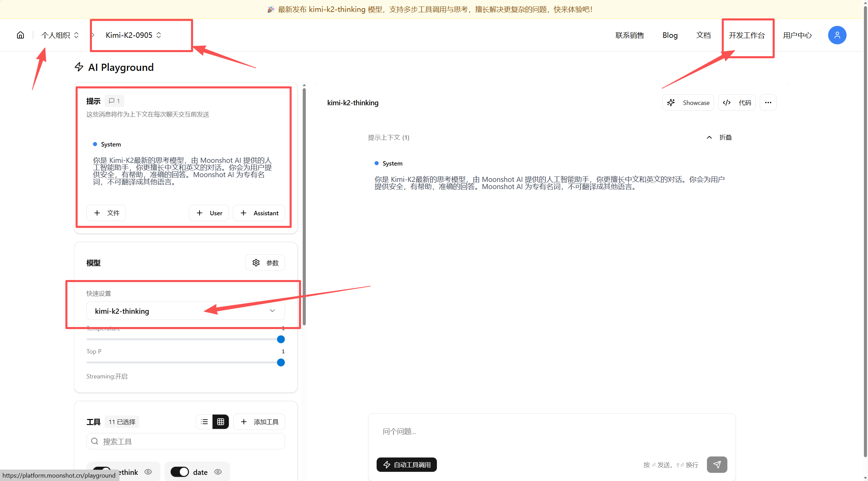Click the parameter settings gear icon
The image size is (868, 481).
click(x=256, y=262)
